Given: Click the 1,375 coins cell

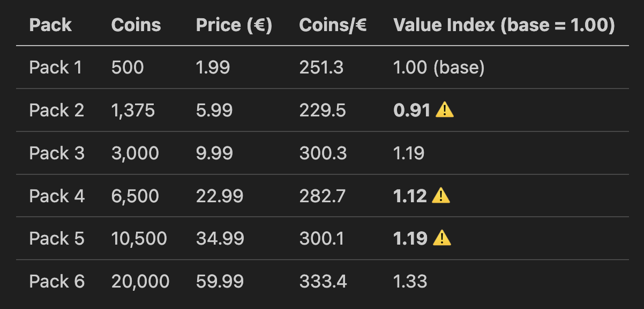Looking at the screenshot, I should pyautogui.click(x=133, y=111).
